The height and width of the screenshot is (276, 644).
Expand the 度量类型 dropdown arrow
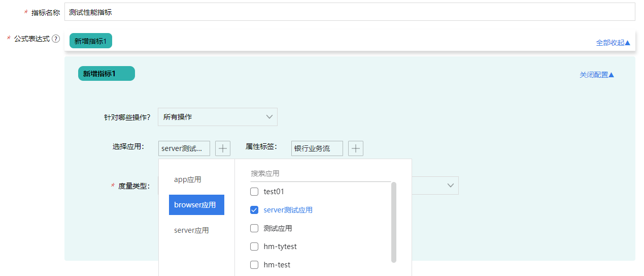[x=450, y=186]
